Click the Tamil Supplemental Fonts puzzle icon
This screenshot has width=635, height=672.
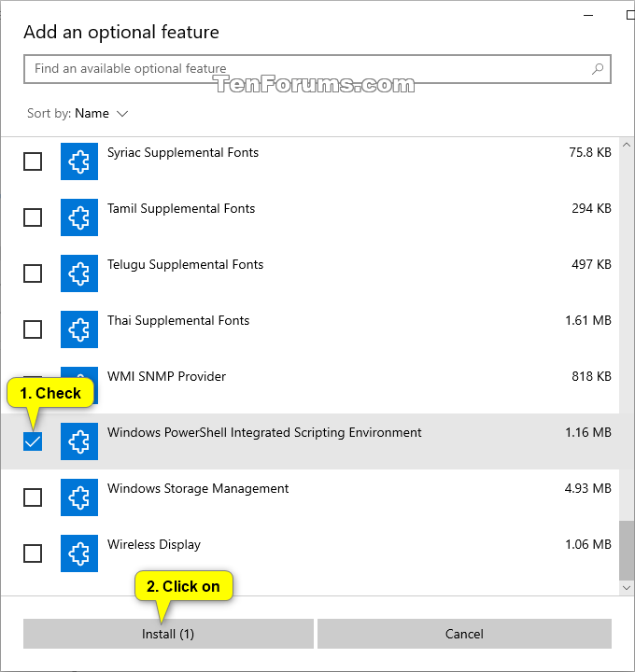coord(79,217)
